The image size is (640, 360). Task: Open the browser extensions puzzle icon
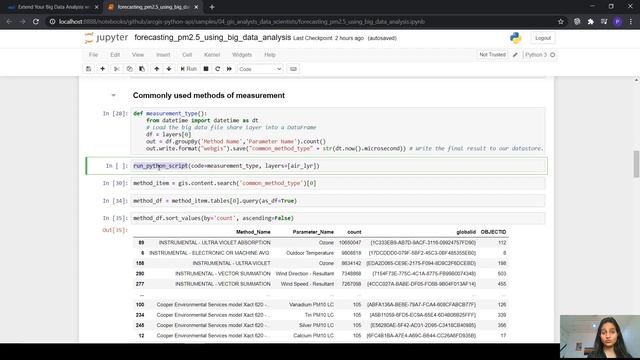[591, 22]
